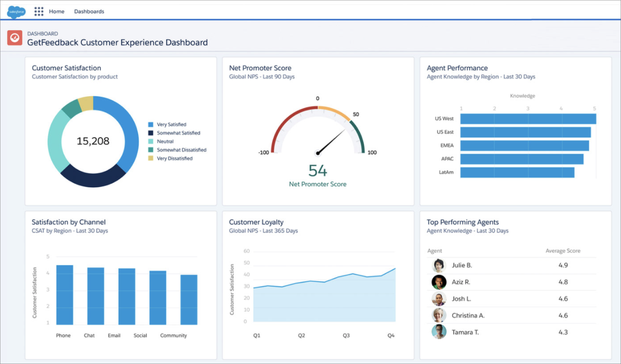The width and height of the screenshot is (621, 364).
Task: Open the Dashboards tab
Action: click(89, 12)
